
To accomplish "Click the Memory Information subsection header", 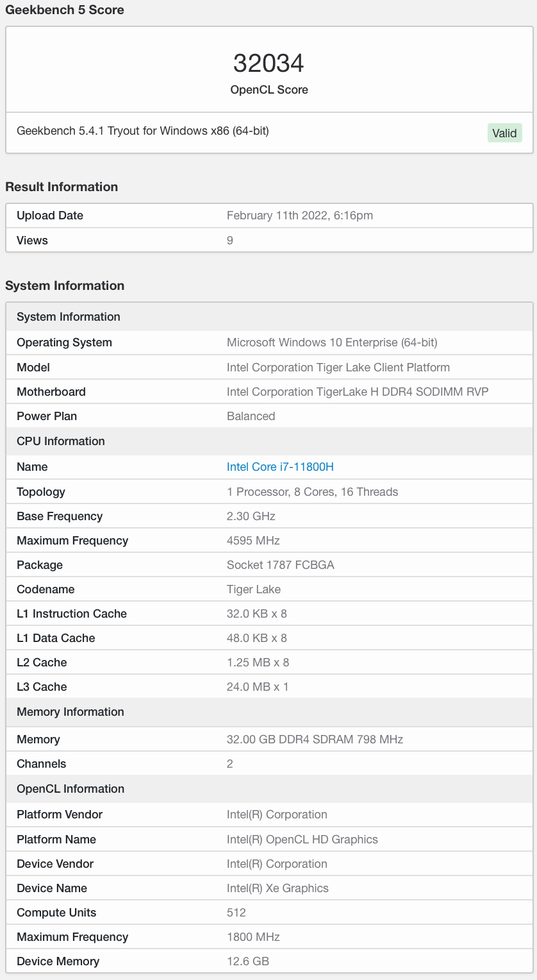I will tap(70, 712).
